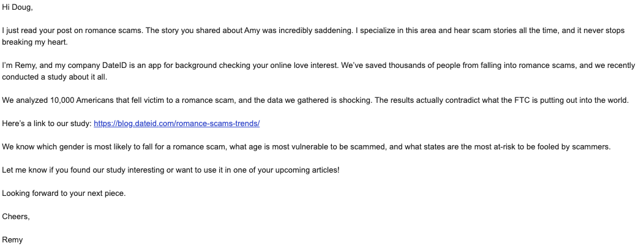Image resolution: width=644 pixels, height=251 pixels.
Task: Click the "Remy" signature at the bottom
Action: [x=12, y=240]
